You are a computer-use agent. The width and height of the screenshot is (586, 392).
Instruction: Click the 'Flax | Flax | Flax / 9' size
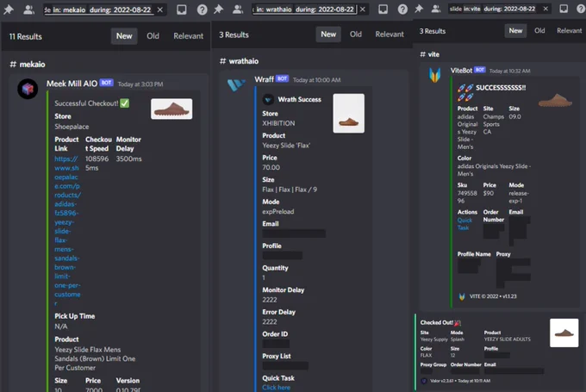[x=290, y=190]
